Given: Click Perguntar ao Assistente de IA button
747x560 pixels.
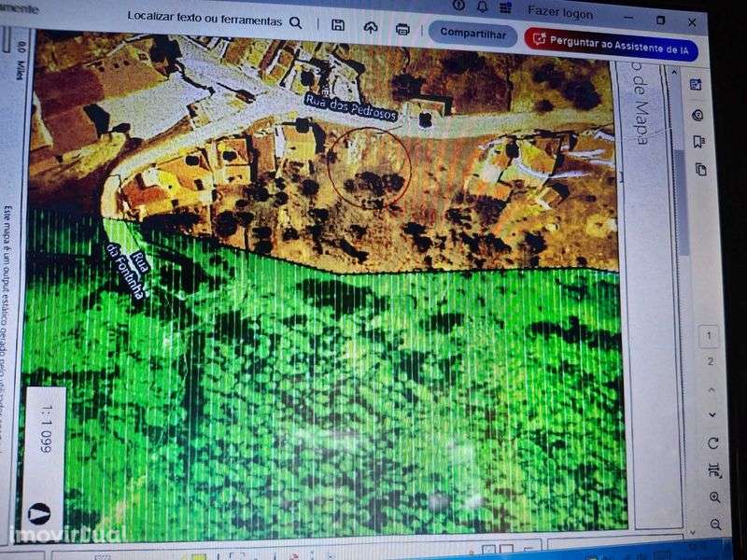Looking at the screenshot, I should [612, 44].
